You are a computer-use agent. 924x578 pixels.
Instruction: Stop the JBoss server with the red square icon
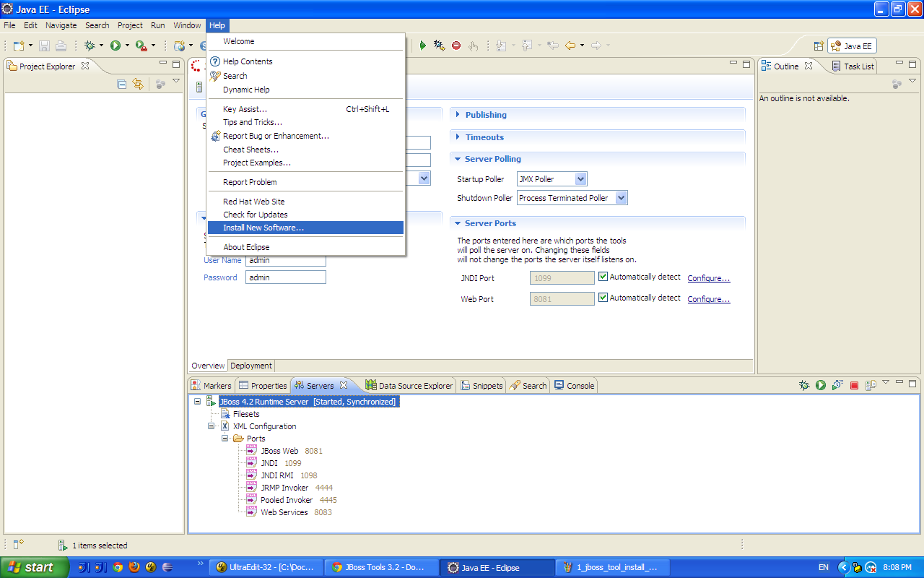(853, 385)
